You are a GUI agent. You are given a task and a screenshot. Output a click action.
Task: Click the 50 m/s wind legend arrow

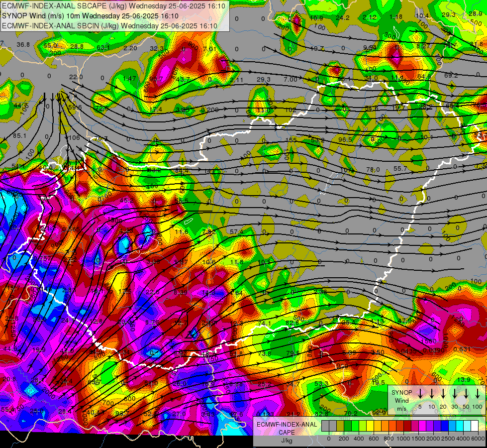click(466, 394)
